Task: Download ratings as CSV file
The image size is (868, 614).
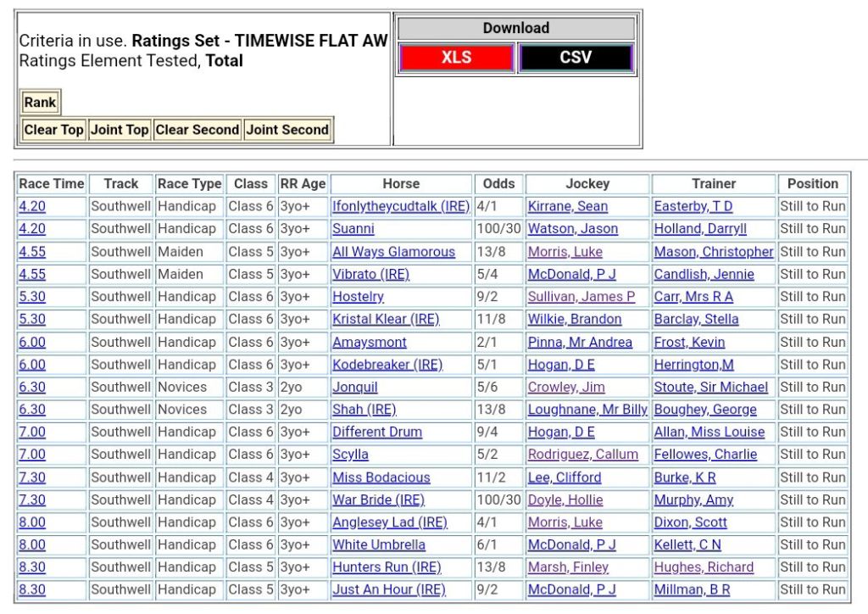Action: click(x=576, y=59)
